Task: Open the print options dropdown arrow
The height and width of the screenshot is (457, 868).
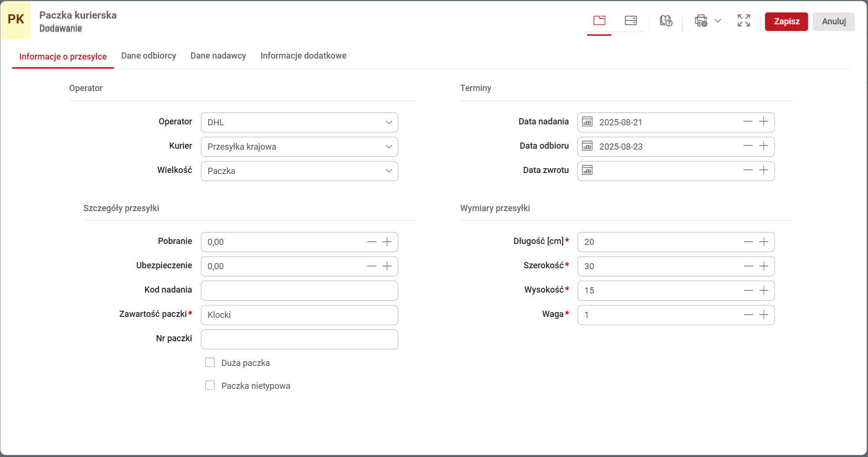Action: [718, 21]
